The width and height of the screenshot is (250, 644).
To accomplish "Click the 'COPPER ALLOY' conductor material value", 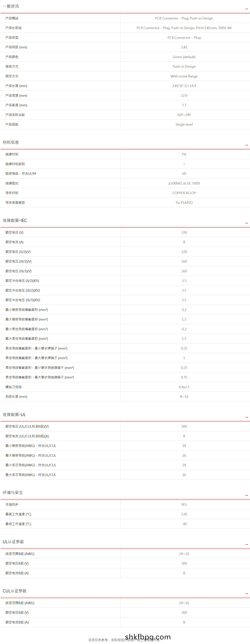I will coord(184,193).
